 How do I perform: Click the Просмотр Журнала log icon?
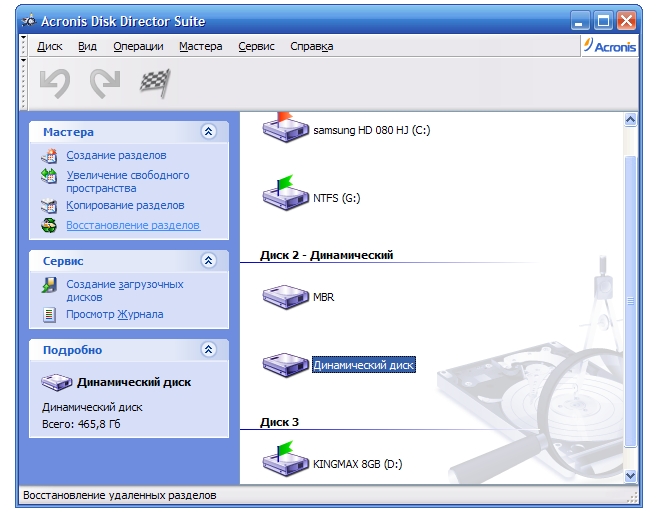49,314
